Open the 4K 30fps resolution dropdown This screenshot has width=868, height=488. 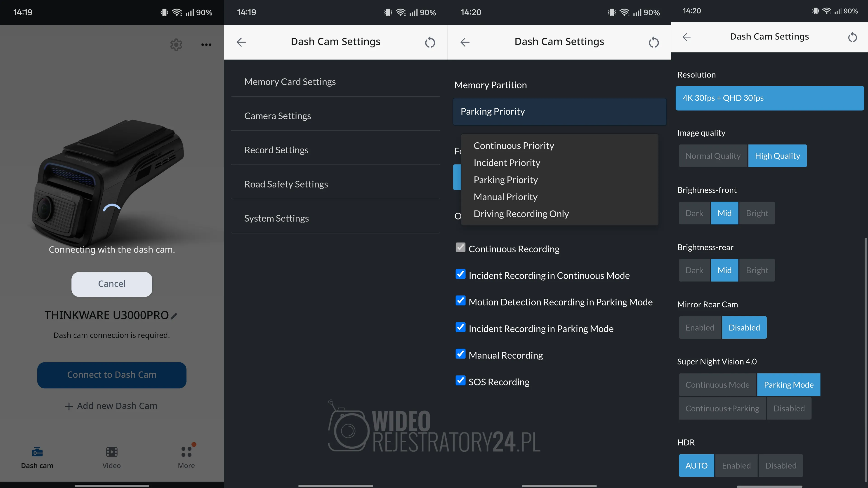pyautogui.click(x=770, y=98)
